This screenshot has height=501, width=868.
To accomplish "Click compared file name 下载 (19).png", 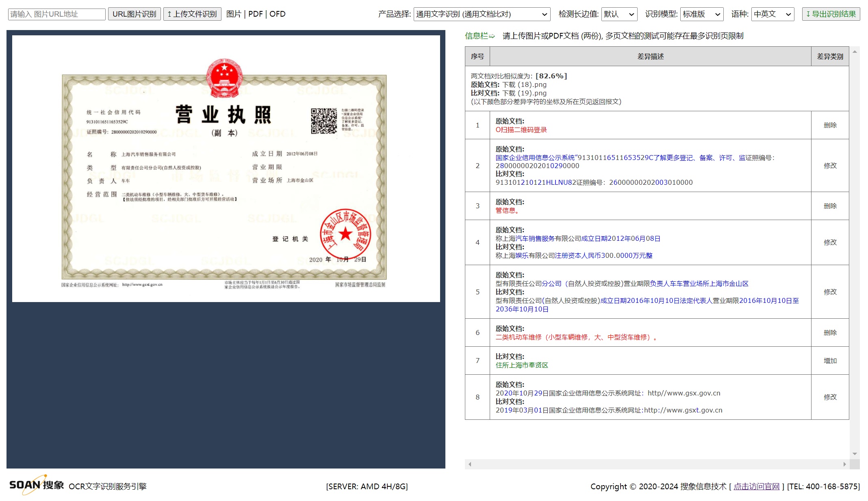I will pos(524,93).
